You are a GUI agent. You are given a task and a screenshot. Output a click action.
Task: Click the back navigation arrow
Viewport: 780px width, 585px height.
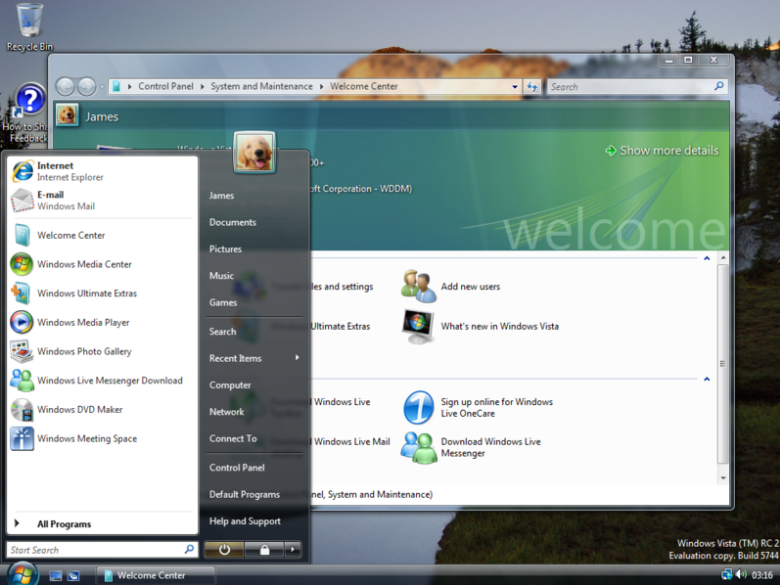(65, 87)
